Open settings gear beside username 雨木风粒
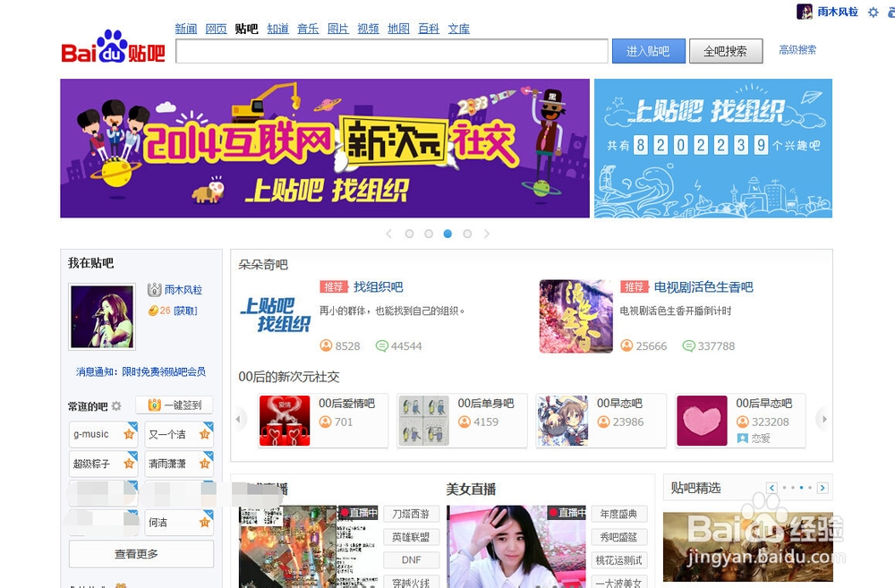This screenshot has width=895, height=588. pos(873,12)
